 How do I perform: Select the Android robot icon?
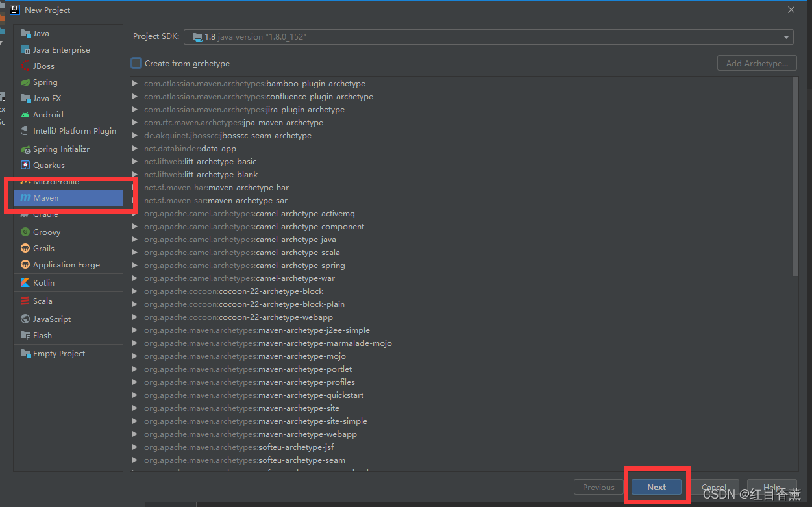25,115
